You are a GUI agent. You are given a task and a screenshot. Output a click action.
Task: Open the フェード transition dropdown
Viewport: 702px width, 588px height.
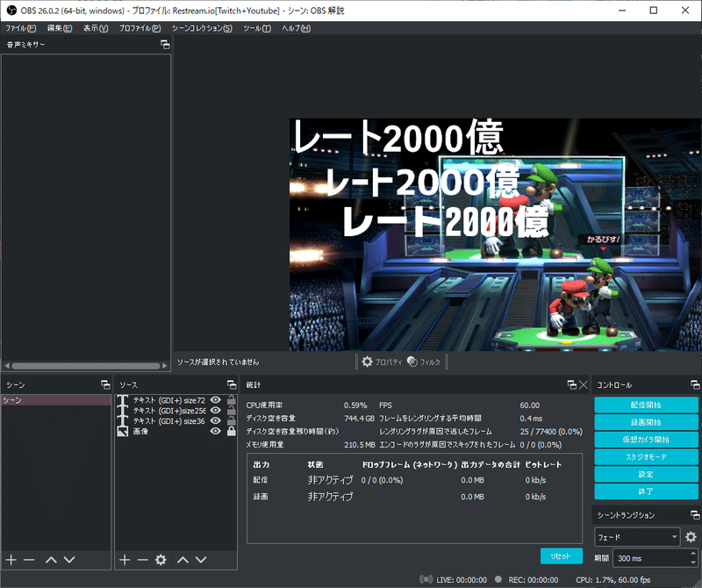pos(637,537)
